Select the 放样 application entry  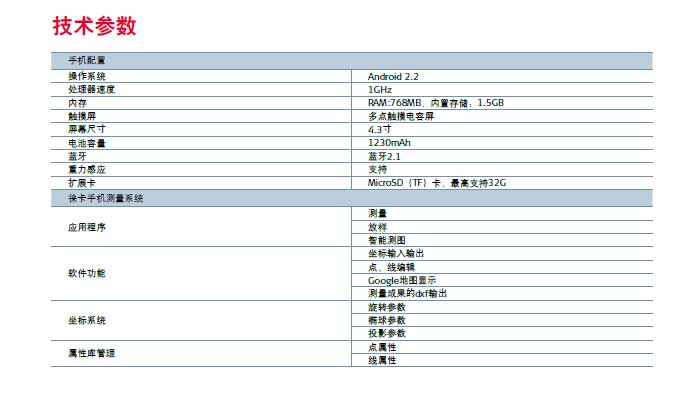[x=377, y=227]
